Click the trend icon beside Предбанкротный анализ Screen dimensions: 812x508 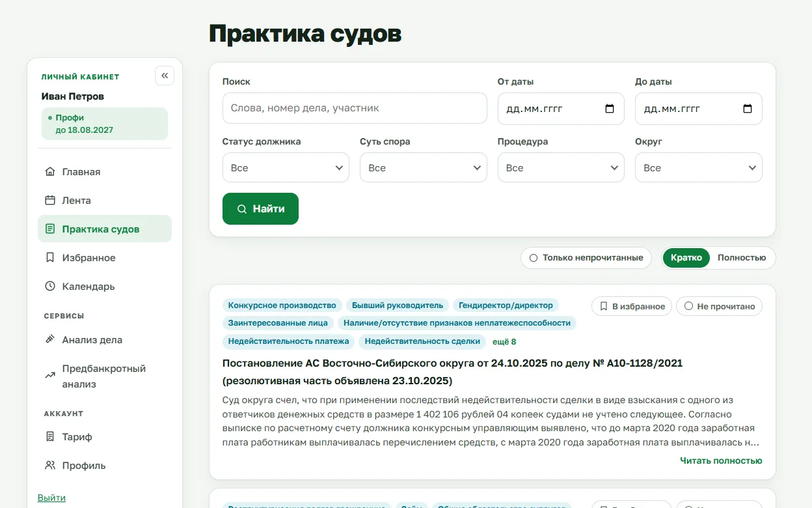point(50,375)
